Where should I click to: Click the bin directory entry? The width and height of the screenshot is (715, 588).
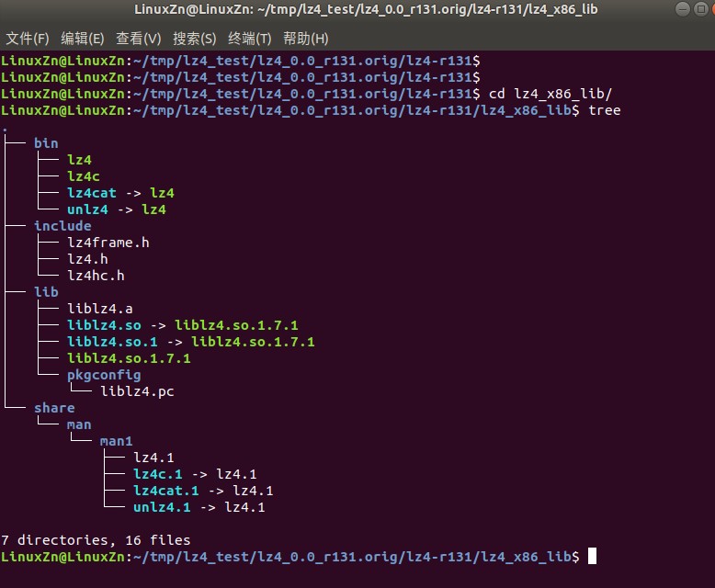pos(46,143)
